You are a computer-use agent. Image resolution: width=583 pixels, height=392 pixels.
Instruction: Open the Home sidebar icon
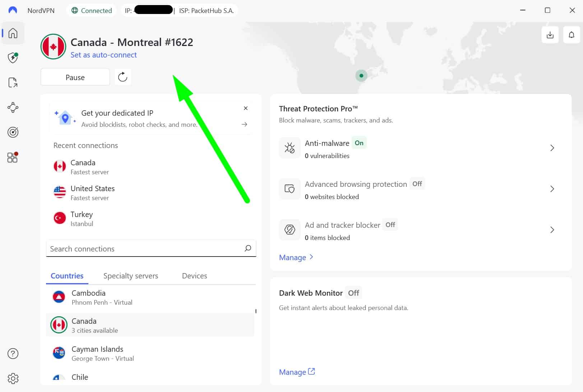click(x=13, y=33)
